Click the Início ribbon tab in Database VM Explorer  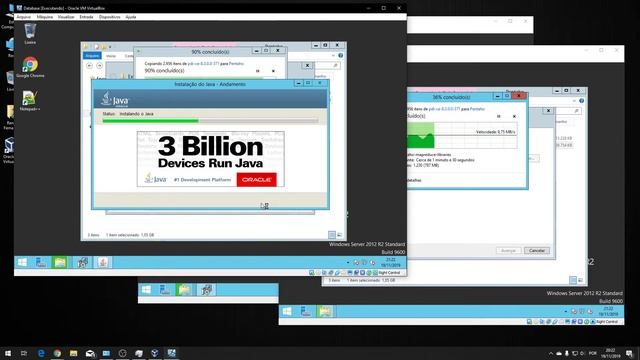(x=111, y=56)
